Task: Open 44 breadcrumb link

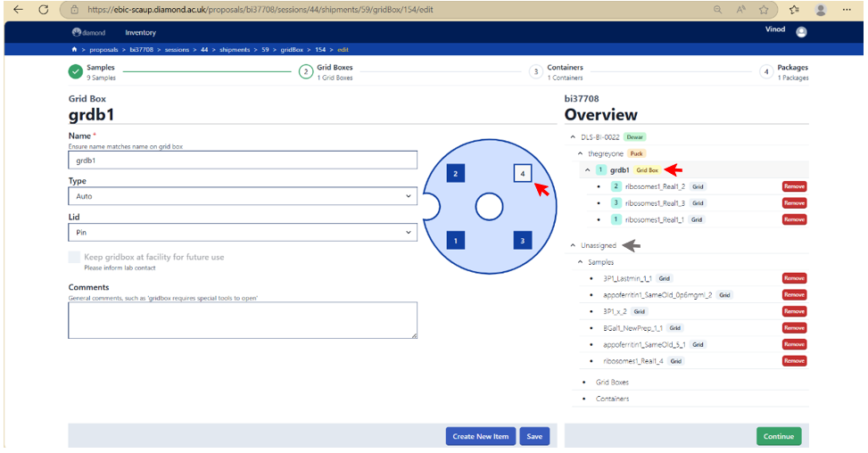Action: pos(204,50)
